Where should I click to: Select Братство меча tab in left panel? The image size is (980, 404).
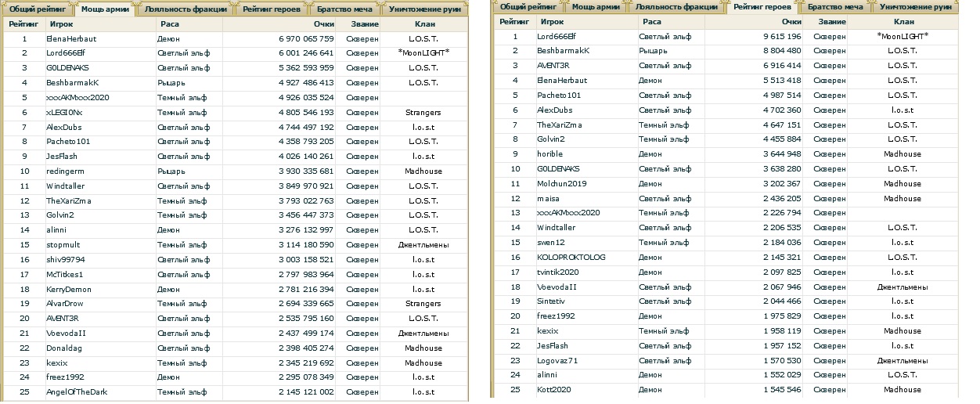344,9
